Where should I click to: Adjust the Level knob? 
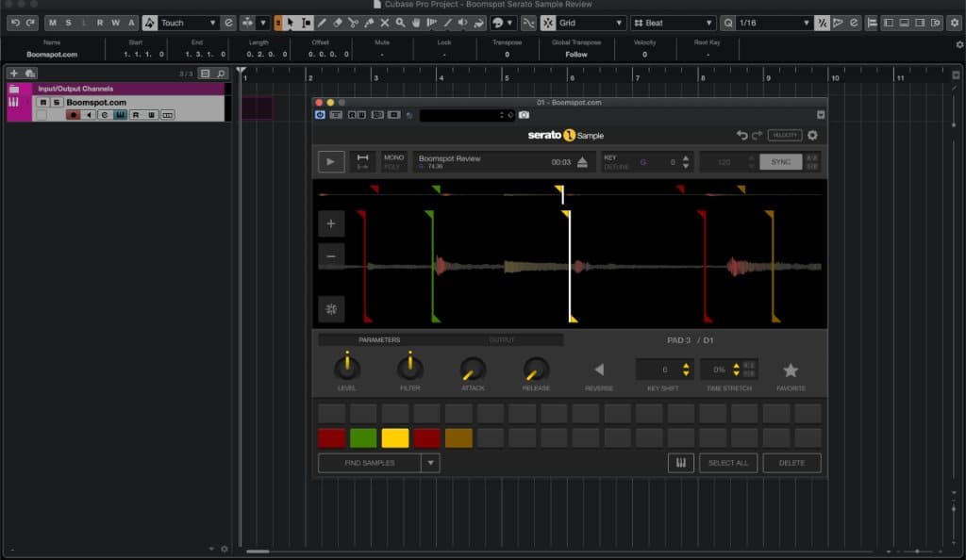(x=347, y=368)
